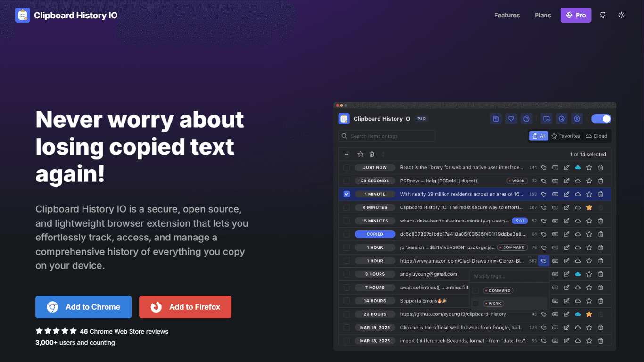Delete the andyluyoung@gmail.com entry

[x=601, y=274]
